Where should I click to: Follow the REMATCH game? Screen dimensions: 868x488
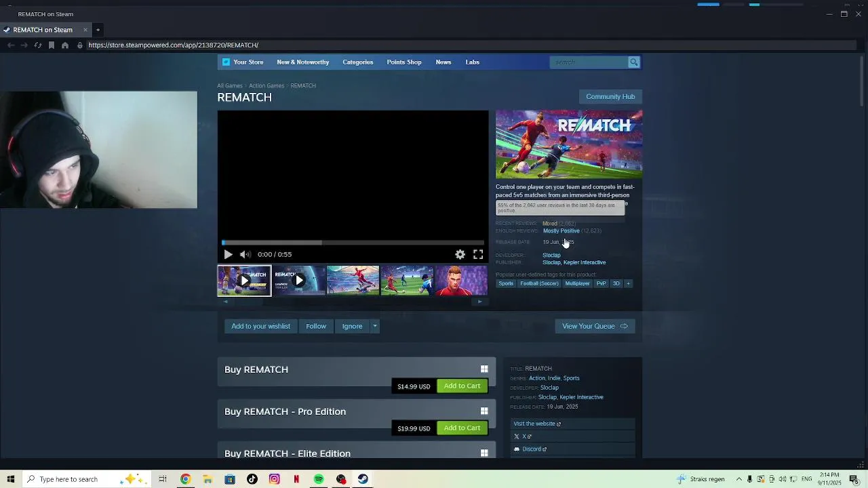coord(316,326)
